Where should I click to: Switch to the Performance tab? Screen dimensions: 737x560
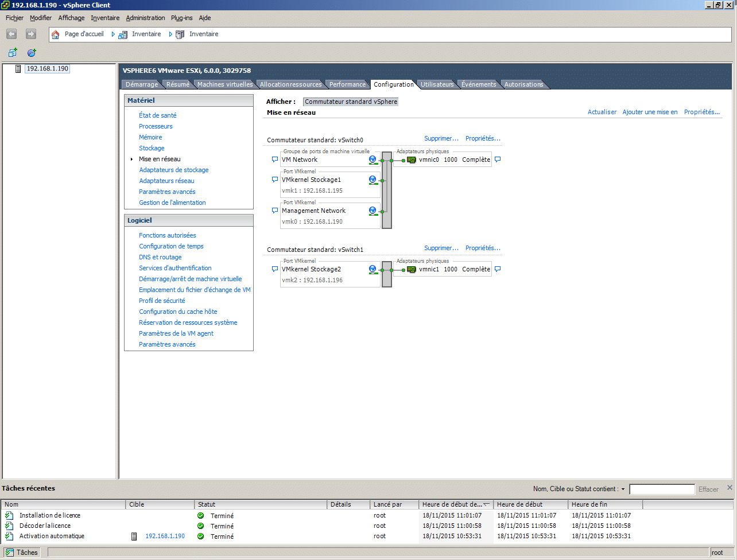click(347, 84)
